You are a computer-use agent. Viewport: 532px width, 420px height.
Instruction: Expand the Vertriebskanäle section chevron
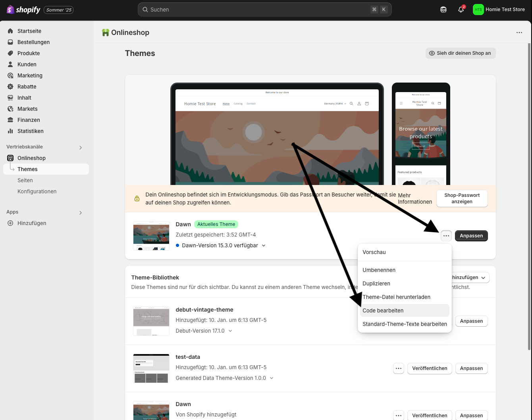pyautogui.click(x=81, y=147)
